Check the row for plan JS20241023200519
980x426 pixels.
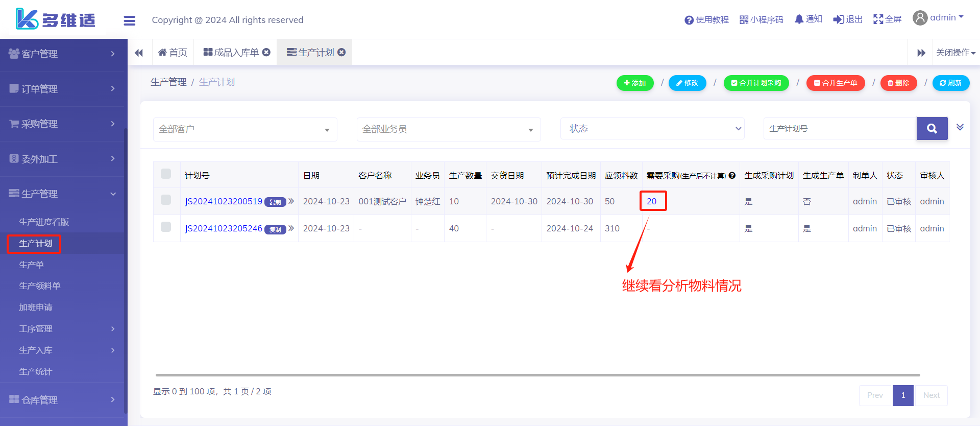(166, 200)
